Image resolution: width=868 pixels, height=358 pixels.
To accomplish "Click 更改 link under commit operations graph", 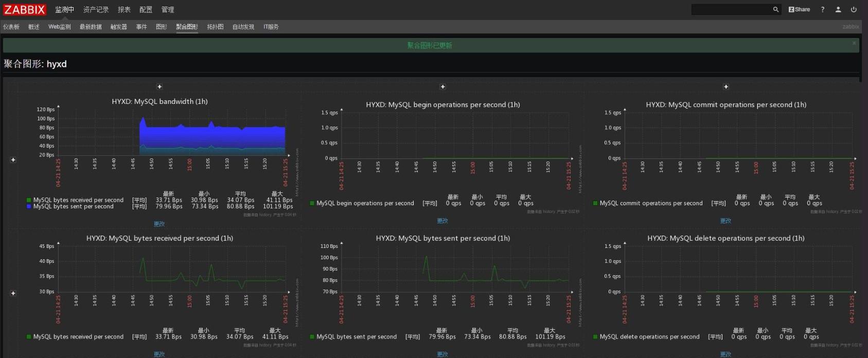I will [726, 221].
